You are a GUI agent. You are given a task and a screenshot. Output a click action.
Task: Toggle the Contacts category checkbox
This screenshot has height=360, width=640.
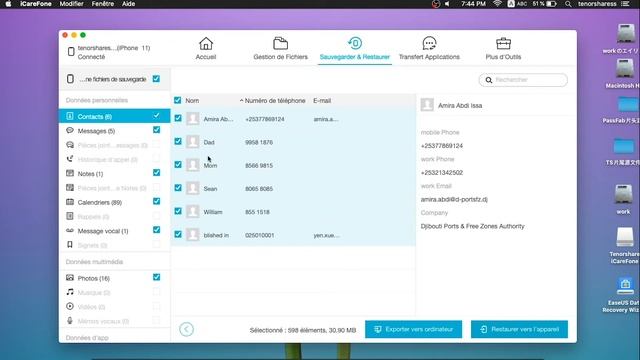[156, 116]
